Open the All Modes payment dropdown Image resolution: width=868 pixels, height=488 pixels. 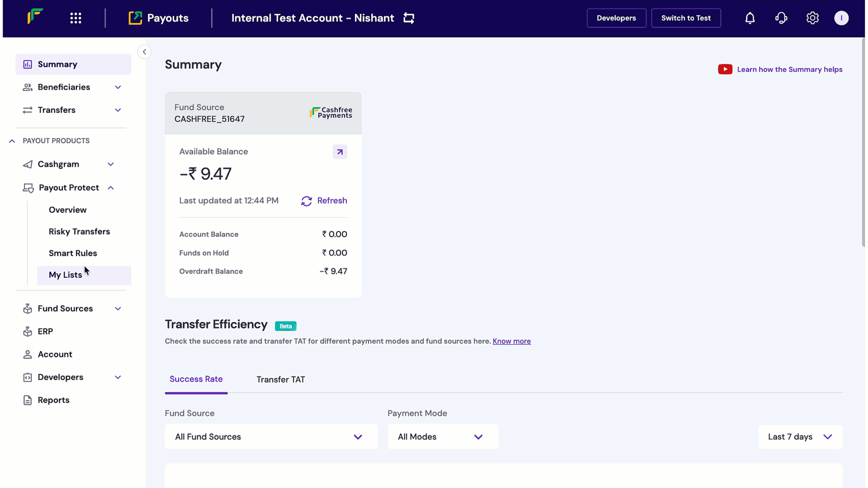coord(442,436)
